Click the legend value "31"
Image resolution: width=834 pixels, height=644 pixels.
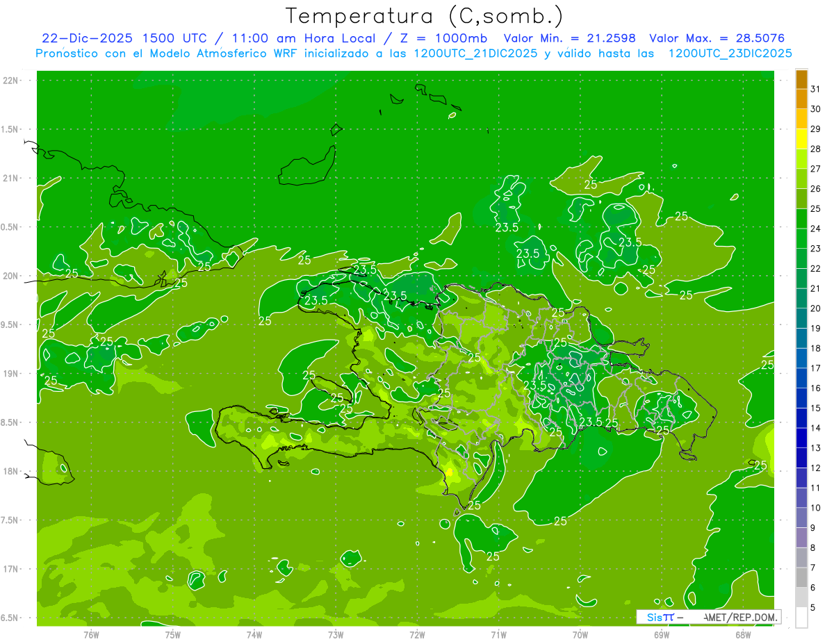click(815, 89)
